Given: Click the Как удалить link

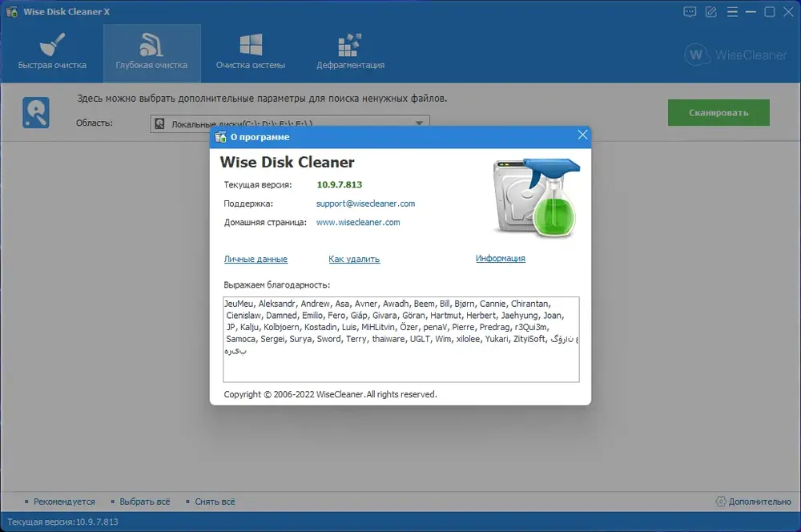Looking at the screenshot, I should point(354,259).
